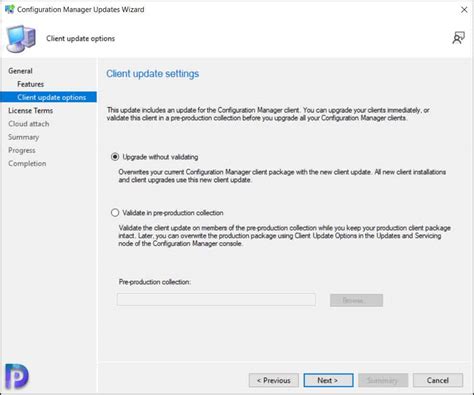Viewport: 474px width, 395px height.
Task: Jump to Cloud attach step
Action: 29,124
